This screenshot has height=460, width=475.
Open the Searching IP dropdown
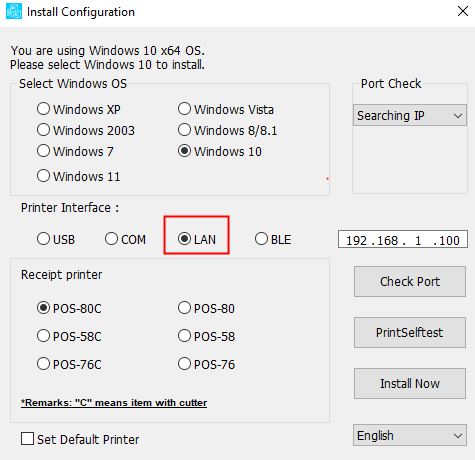coord(410,115)
